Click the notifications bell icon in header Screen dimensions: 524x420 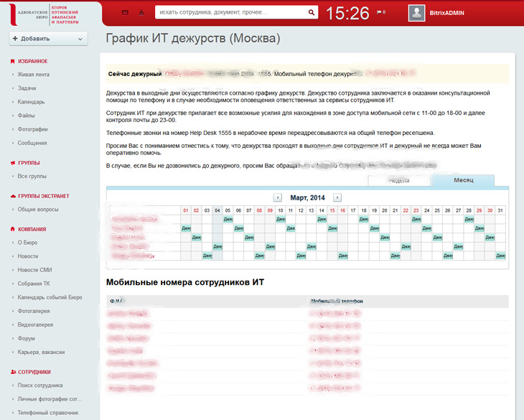(140, 13)
